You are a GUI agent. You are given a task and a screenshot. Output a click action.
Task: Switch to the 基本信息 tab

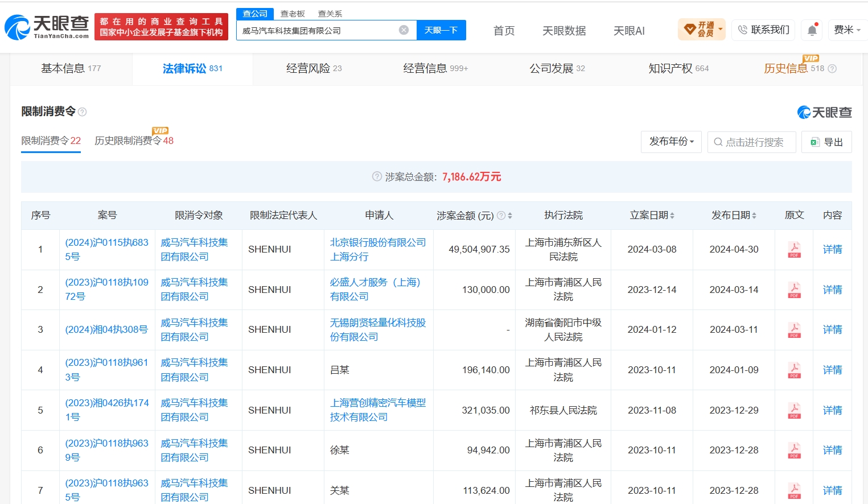pos(71,69)
